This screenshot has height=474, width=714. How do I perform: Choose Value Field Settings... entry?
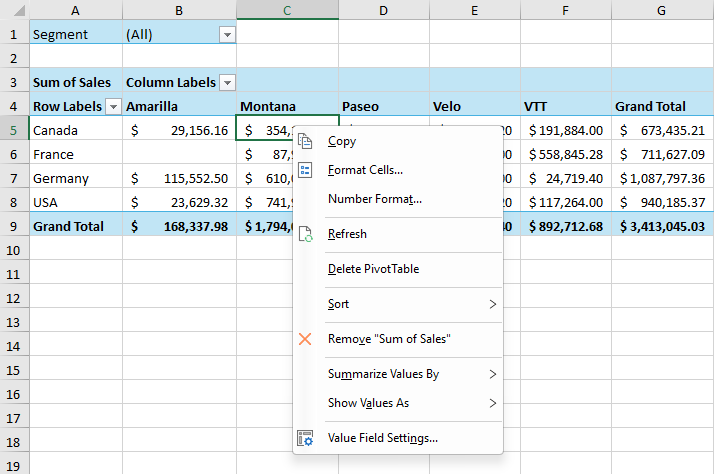(398, 438)
